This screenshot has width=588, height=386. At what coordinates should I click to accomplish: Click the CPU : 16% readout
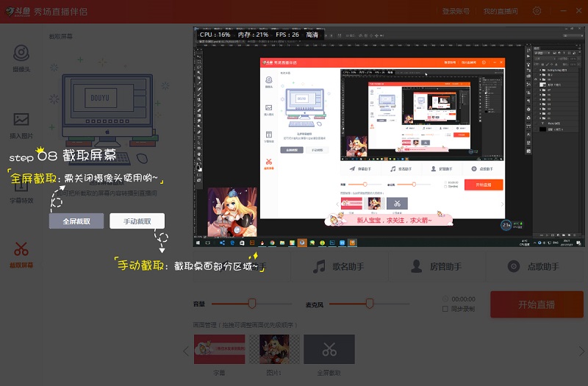215,35
